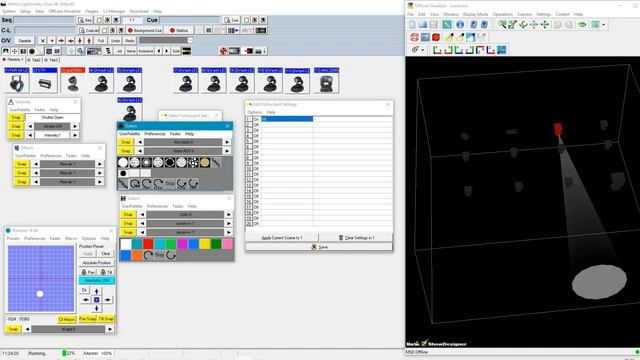Click the Stop button in the Gobo rotation row
This screenshot has width=640, height=360.
coord(170,184)
